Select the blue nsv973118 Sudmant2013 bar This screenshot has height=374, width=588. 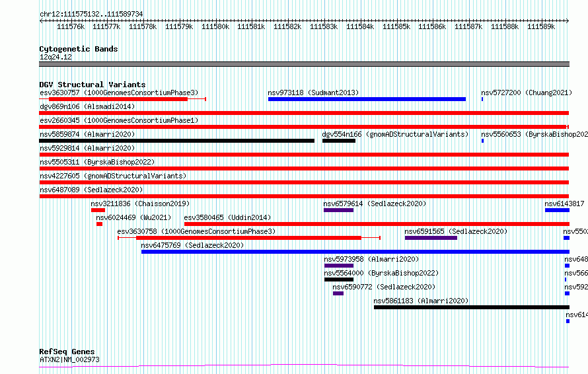coord(367,99)
